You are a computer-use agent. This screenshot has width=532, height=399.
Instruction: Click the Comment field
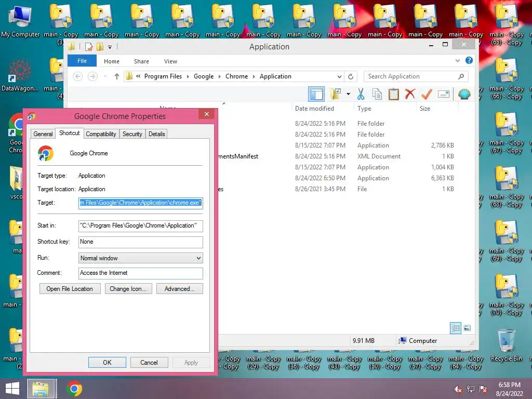click(140, 273)
